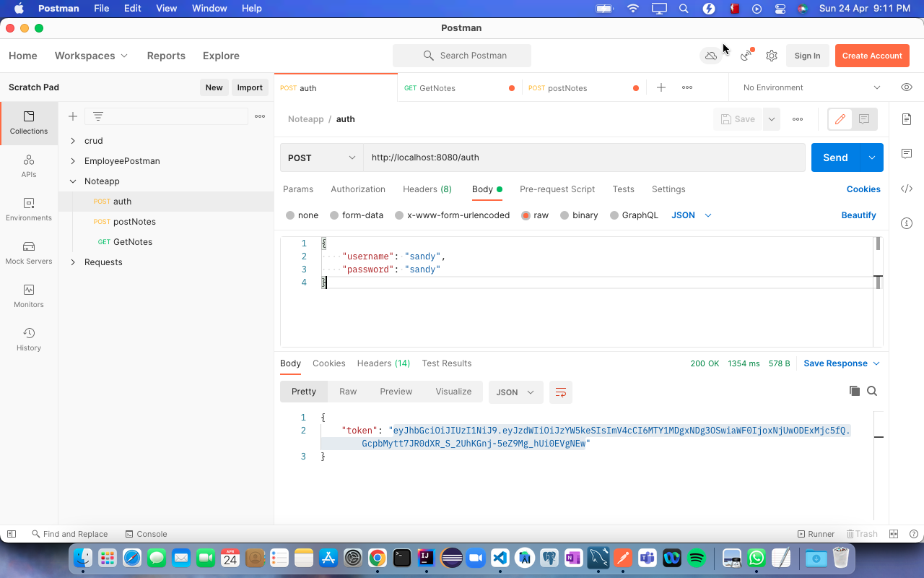Open collections view more options ellipsis
This screenshot has width=924, height=578.
tap(260, 116)
